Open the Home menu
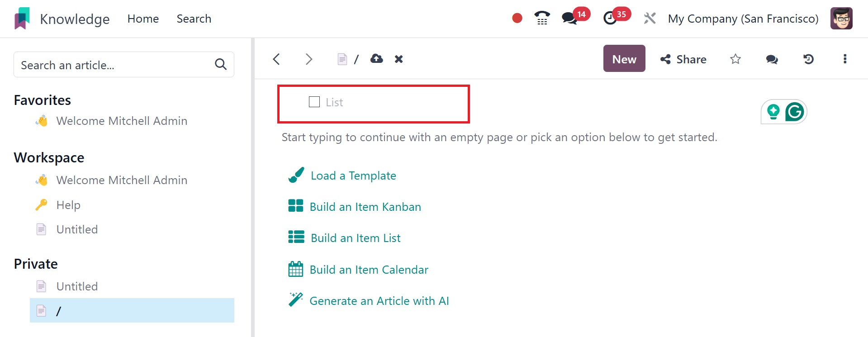Image resolution: width=868 pixels, height=337 pixels. tap(143, 19)
